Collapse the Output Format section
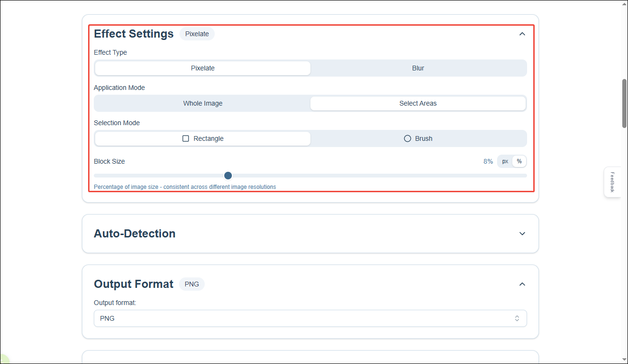 point(522,284)
